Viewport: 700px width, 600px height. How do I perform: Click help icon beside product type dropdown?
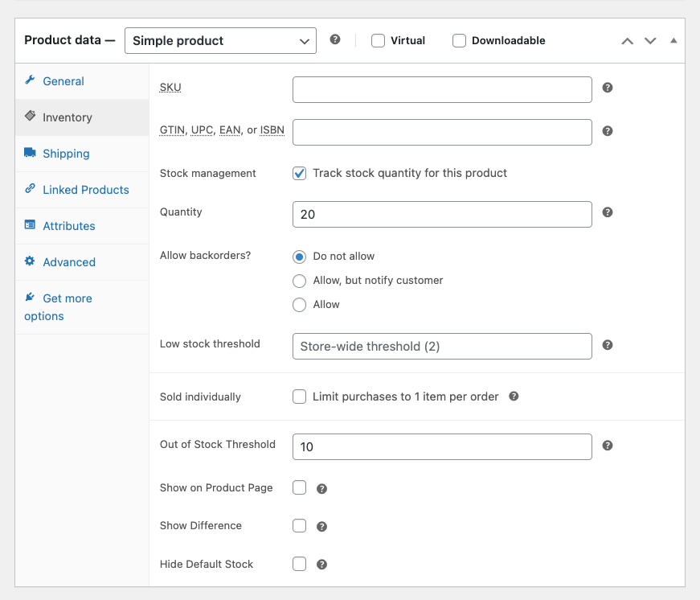tap(335, 39)
